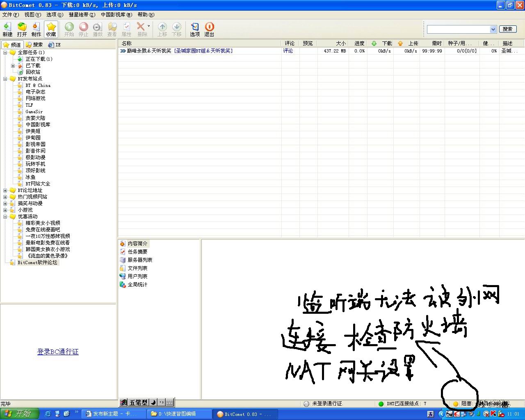Sort by the 进度 column header
525x420 pixels.
pyautogui.click(x=358, y=43)
